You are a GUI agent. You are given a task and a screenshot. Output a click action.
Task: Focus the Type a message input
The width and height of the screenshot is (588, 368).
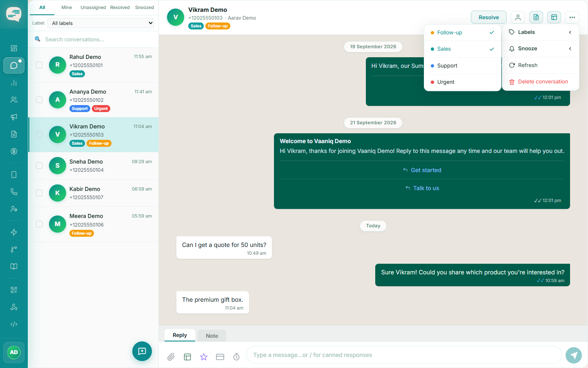pyautogui.click(x=404, y=355)
